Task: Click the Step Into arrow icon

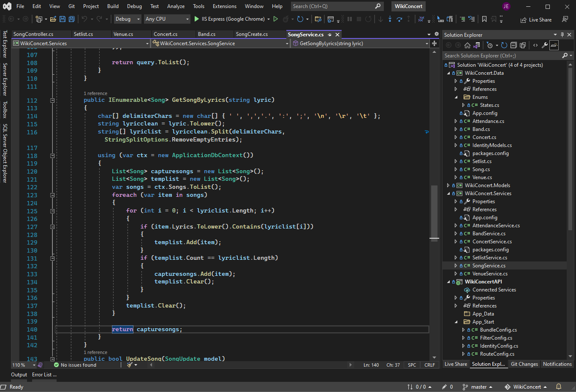Action: point(390,19)
